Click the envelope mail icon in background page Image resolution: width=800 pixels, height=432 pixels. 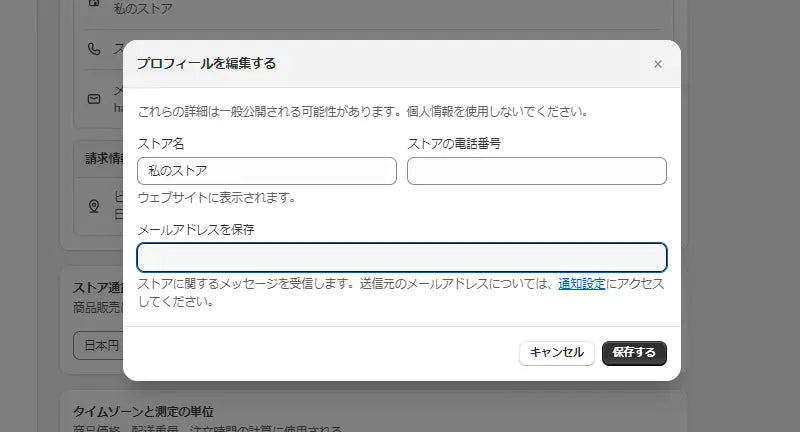[x=94, y=99]
